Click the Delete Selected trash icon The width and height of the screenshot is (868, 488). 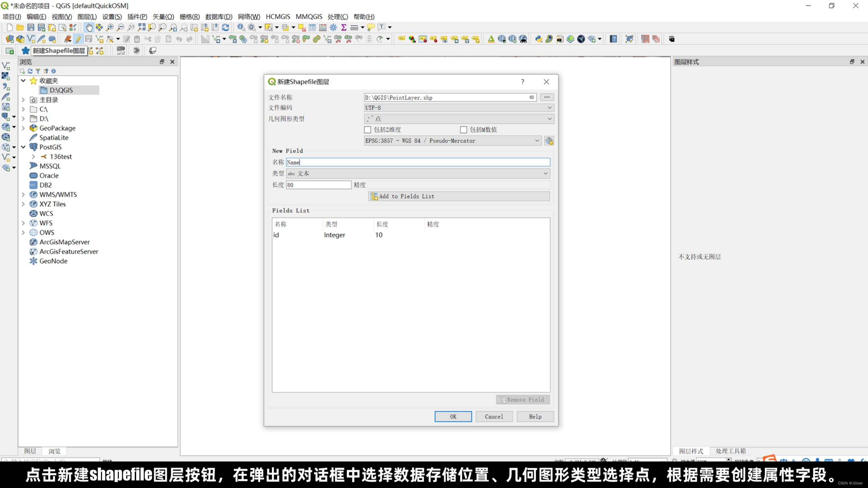(x=137, y=39)
